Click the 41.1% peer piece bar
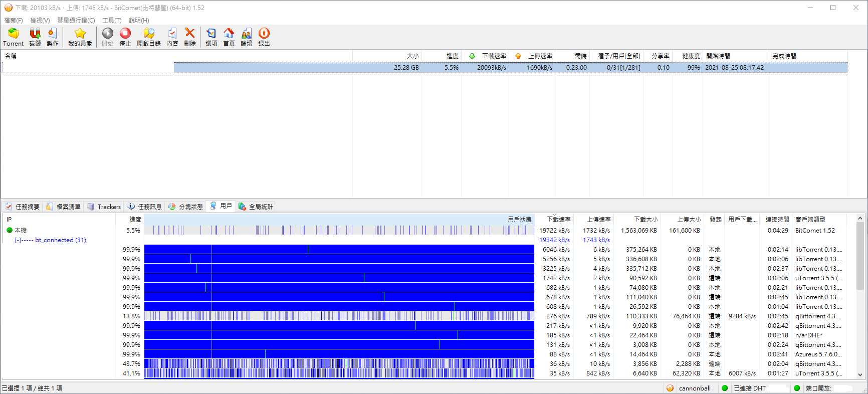868x394 pixels. (x=339, y=373)
